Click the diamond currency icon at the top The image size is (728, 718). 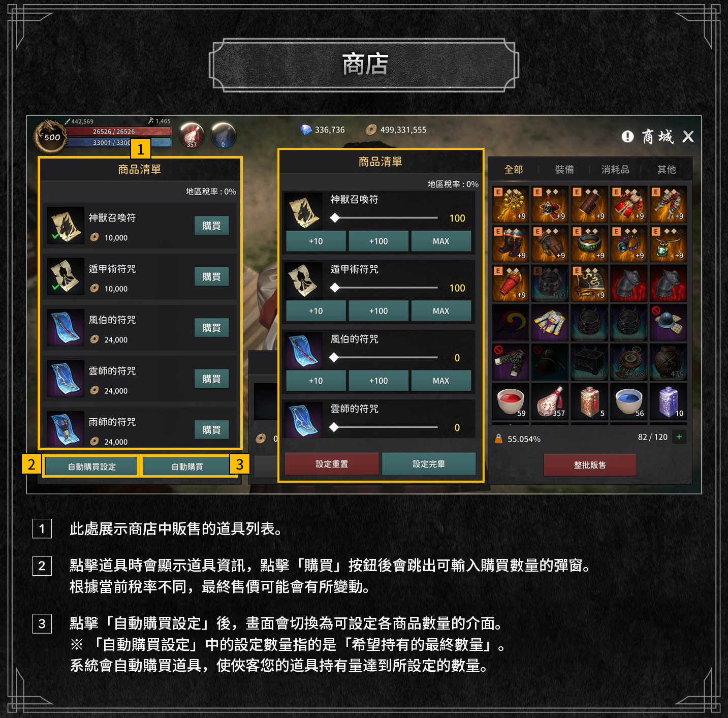coord(306,130)
